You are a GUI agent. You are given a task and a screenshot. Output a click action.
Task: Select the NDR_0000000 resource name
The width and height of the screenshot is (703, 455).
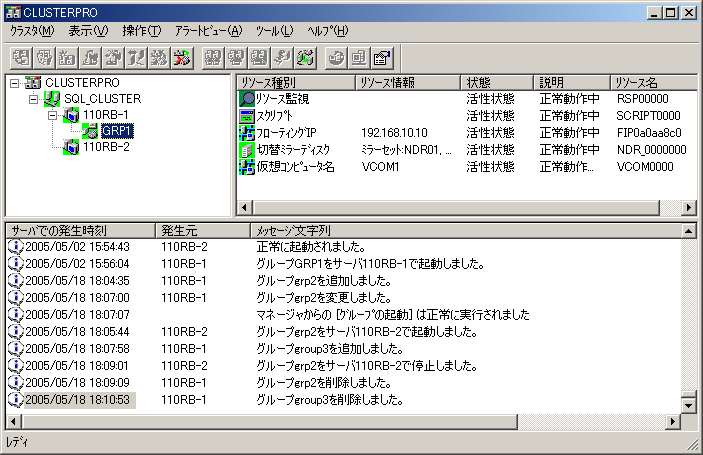point(651,150)
